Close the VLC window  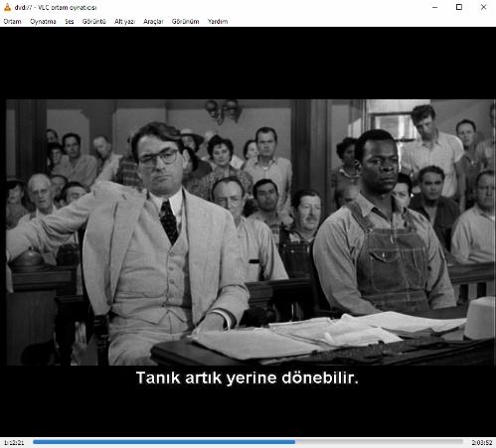483,7
